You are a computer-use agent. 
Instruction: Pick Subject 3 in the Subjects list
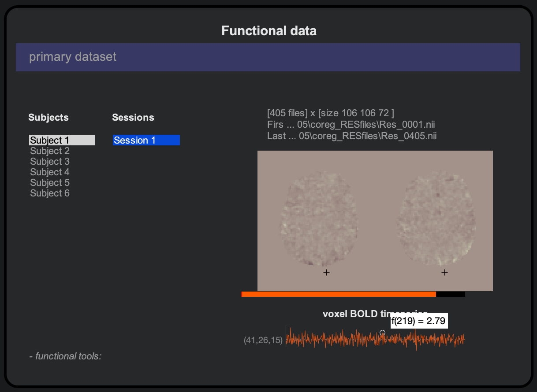point(50,162)
